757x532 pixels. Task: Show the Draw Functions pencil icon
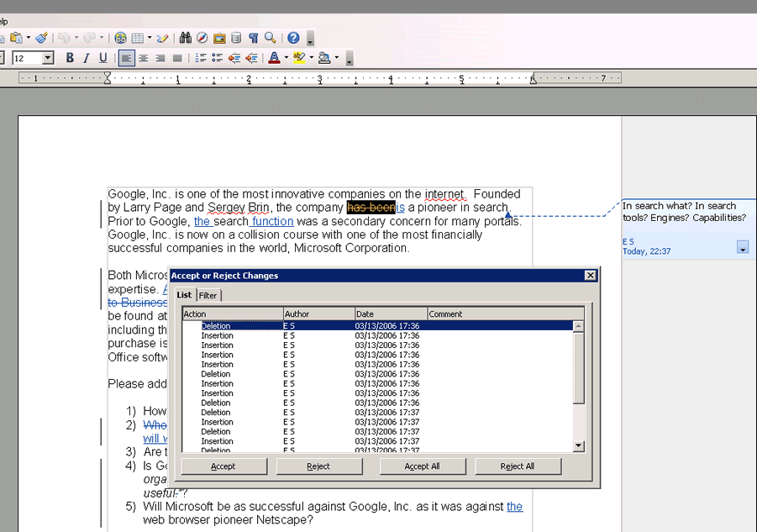(162, 38)
